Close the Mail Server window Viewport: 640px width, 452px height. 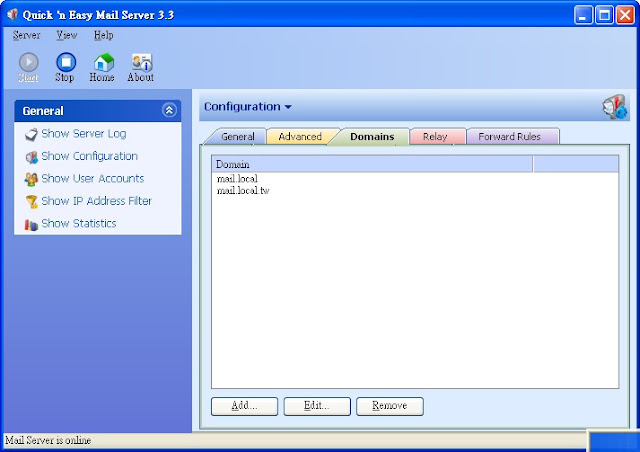pyautogui.click(x=625, y=15)
